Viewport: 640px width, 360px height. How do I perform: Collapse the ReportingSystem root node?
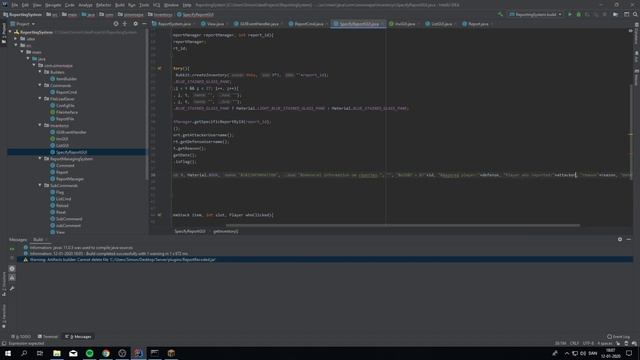tap(11, 32)
